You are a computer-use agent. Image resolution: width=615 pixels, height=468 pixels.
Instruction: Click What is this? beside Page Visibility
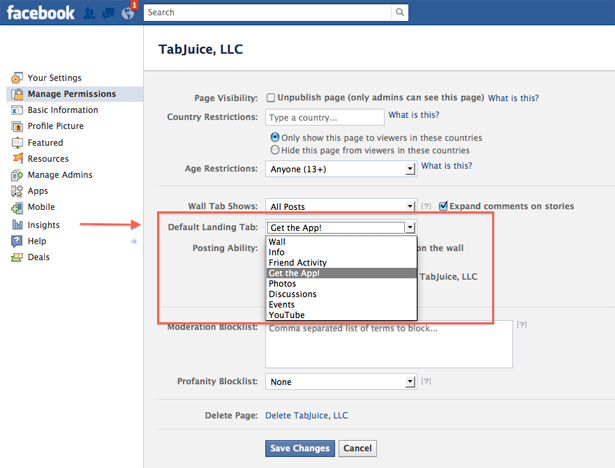(x=513, y=98)
